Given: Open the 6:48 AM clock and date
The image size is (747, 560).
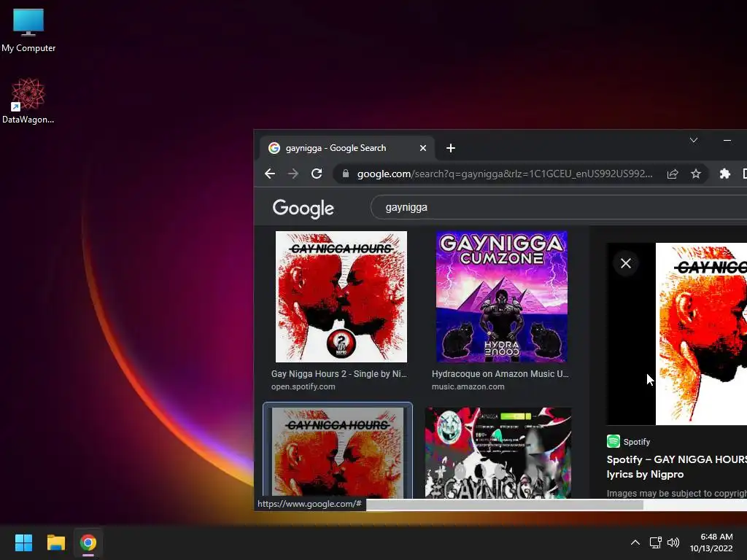Looking at the screenshot, I should 711,542.
